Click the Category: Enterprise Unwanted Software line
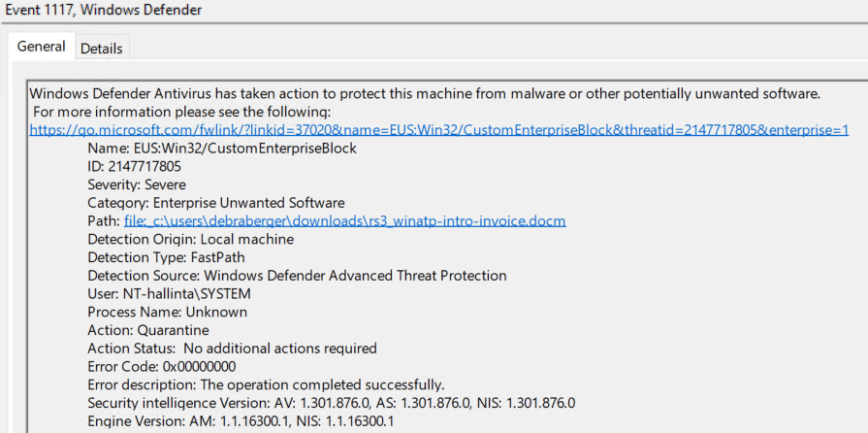Screen dimensions: 868x433 click(215, 203)
